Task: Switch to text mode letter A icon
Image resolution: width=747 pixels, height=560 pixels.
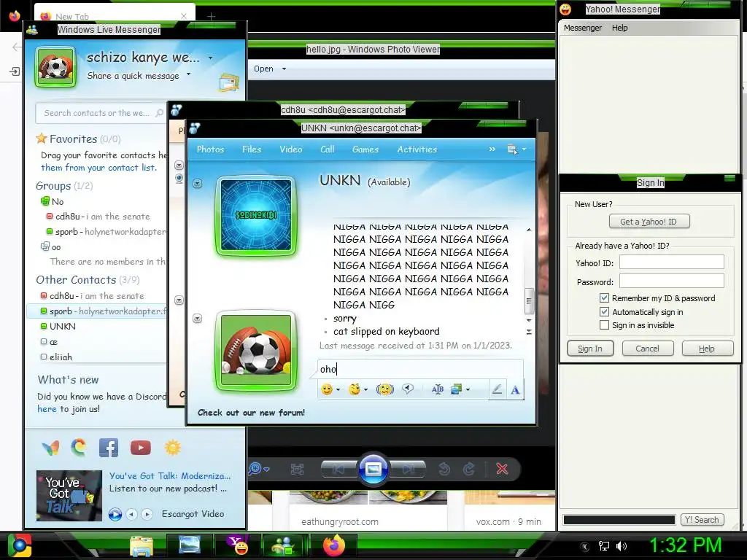Action: (515, 390)
